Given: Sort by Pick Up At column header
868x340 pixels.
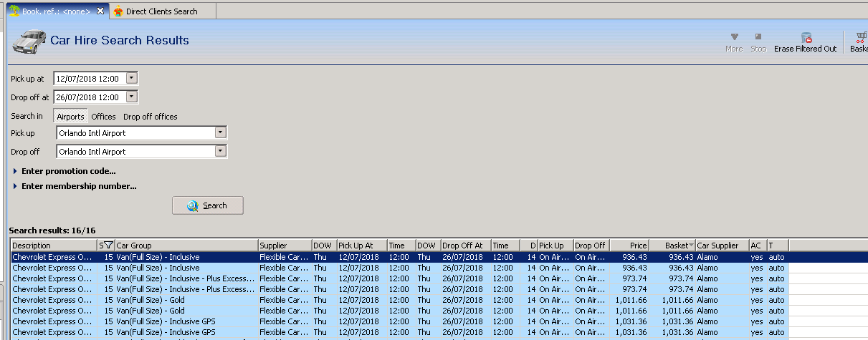Looking at the screenshot, I should 362,246.
